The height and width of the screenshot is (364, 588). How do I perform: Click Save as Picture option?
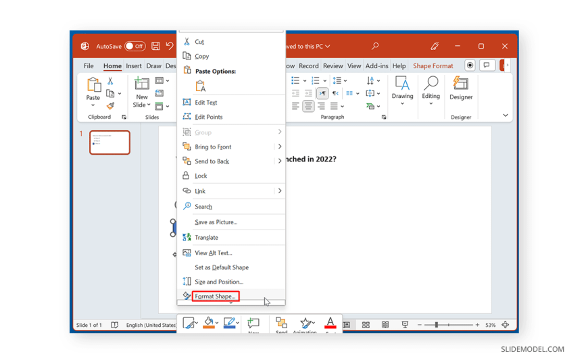coord(216,222)
